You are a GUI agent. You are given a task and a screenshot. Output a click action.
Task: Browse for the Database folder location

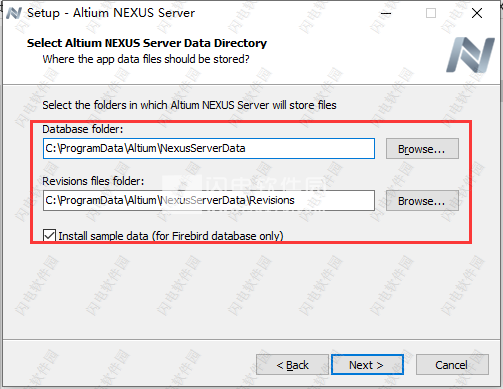coord(422,149)
